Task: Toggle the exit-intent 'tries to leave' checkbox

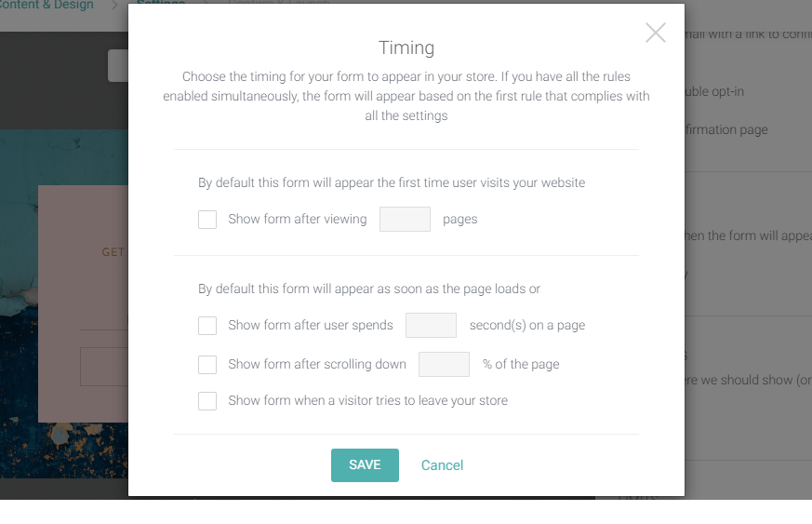Action: point(207,400)
